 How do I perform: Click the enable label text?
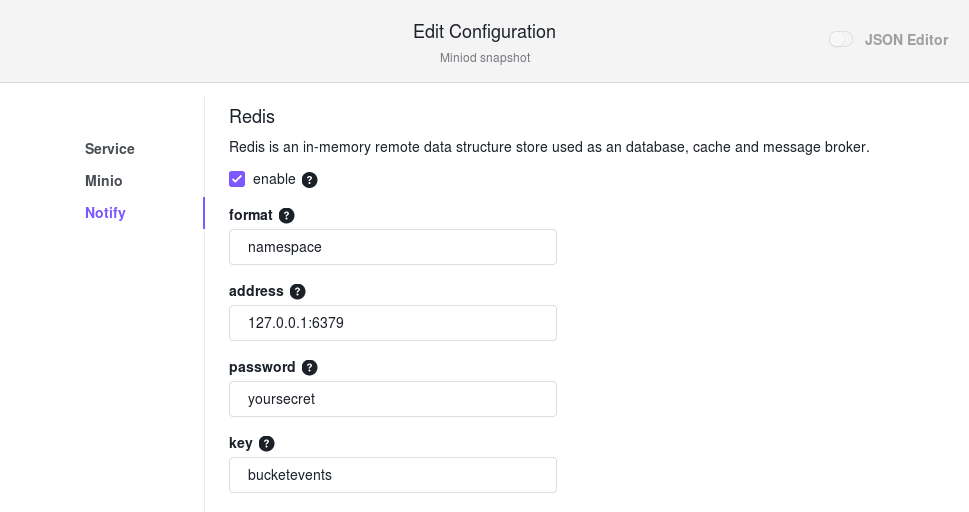(274, 179)
